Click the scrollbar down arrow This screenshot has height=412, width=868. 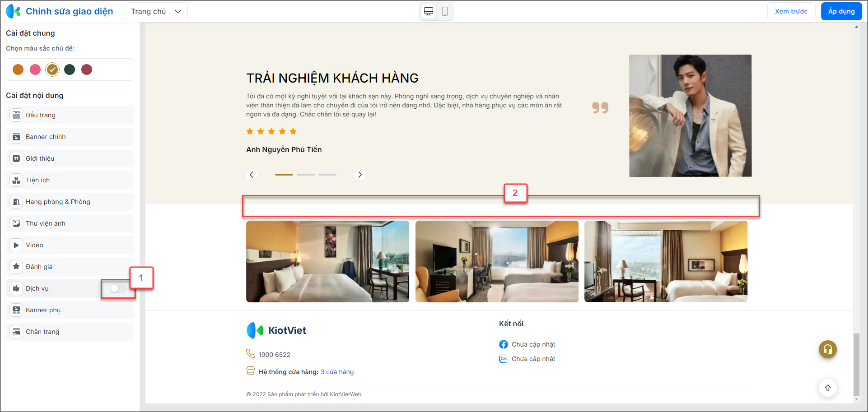pos(856,399)
